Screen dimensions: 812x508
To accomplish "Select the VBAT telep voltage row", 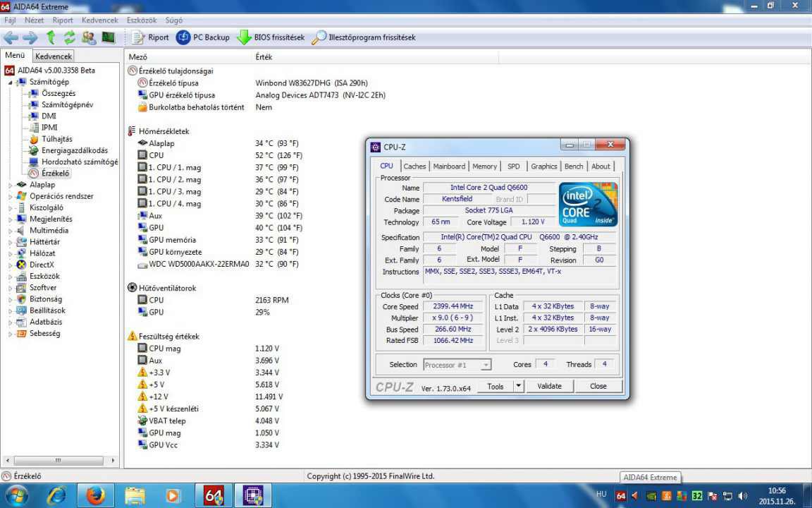I will tap(208, 421).
